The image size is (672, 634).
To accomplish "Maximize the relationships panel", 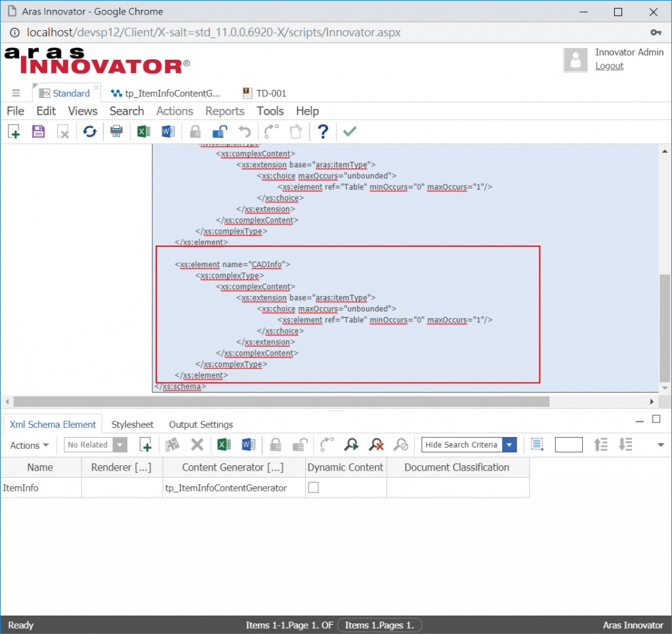I will (656, 419).
